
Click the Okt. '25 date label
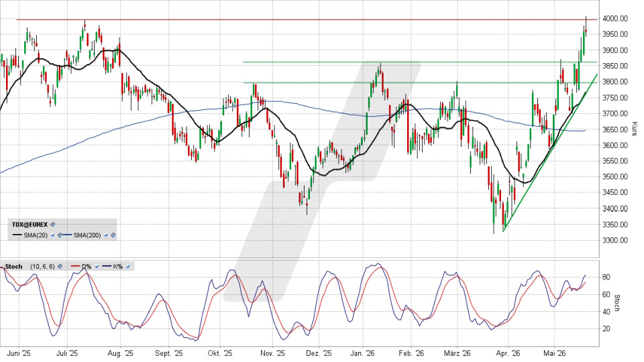pyautogui.click(x=220, y=353)
